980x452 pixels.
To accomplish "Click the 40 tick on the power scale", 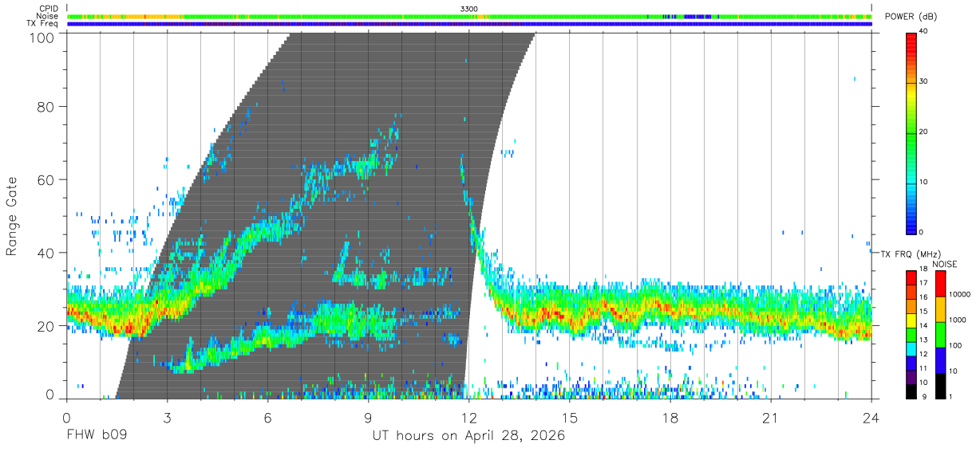I will 925,31.
